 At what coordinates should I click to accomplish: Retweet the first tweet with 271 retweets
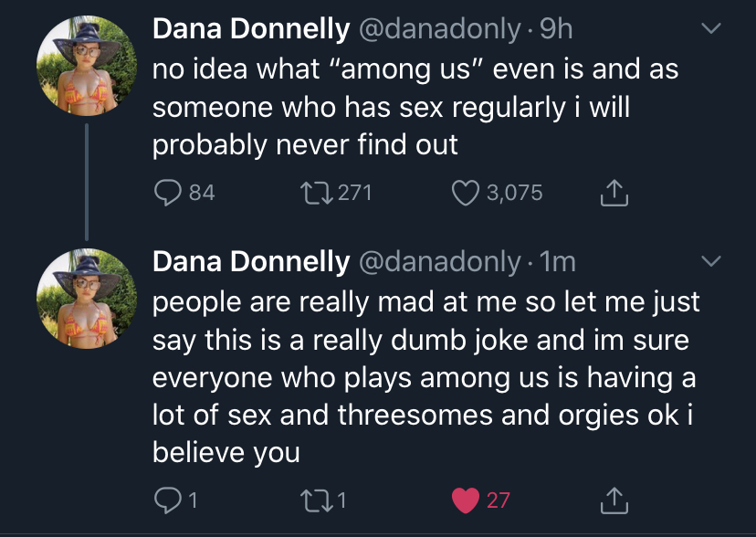click(x=313, y=193)
